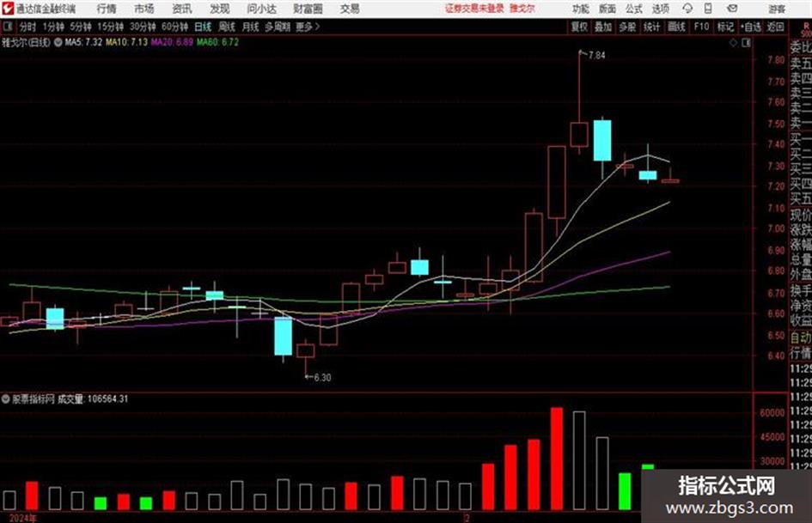Click the MA5: 7.32 indicator label
812x523 pixels.
click(83, 42)
